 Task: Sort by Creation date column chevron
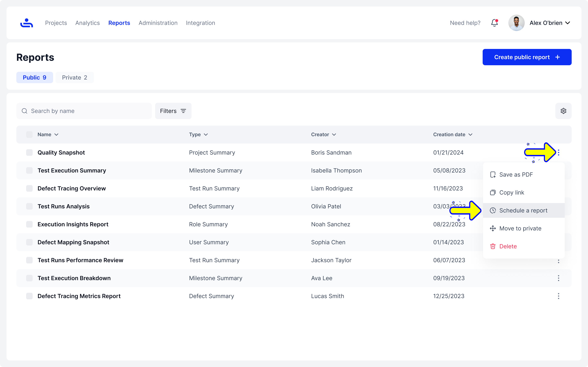[x=470, y=135]
